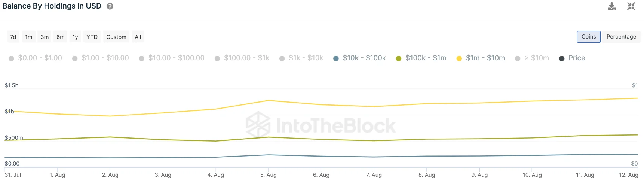Image resolution: width=644 pixels, height=182 pixels.
Task: Click the help question mark icon
Action: coord(110,6)
